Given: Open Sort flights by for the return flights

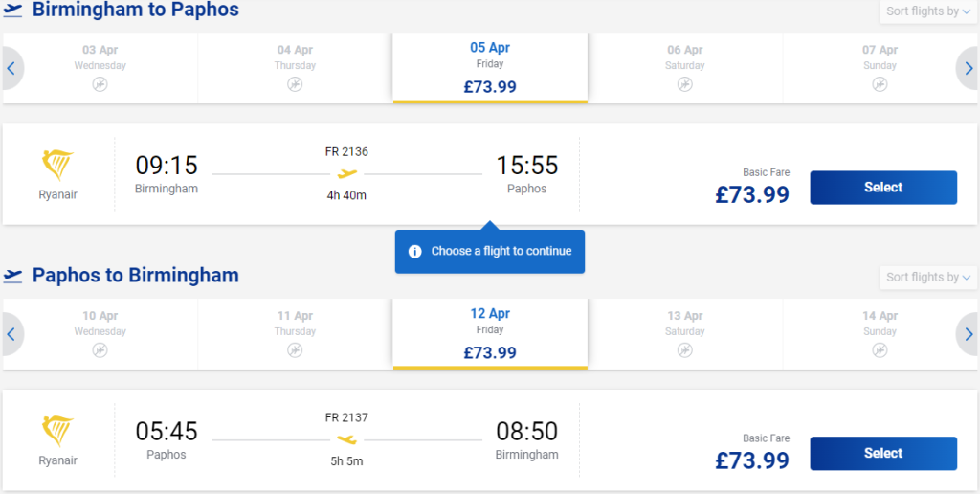Looking at the screenshot, I should pos(928,277).
